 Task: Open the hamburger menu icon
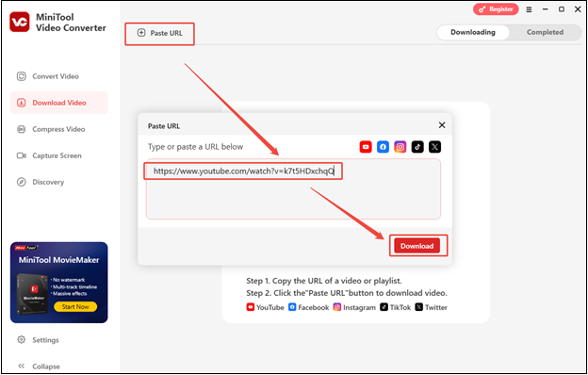click(x=530, y=9)
